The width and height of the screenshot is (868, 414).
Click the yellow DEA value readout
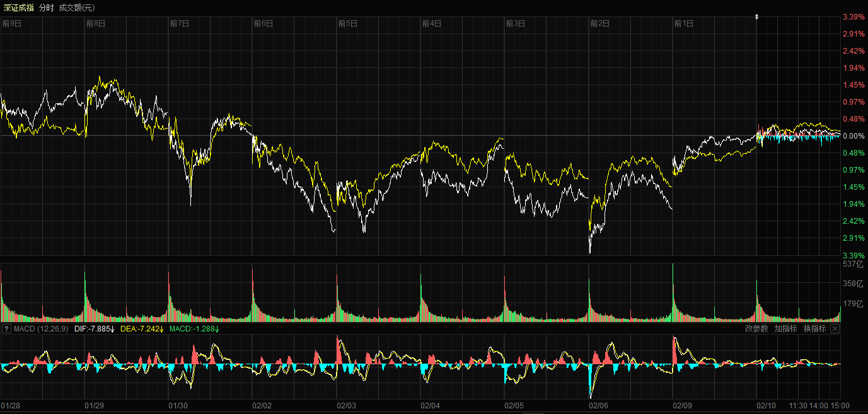pyautogui.click(x=142, y=329)
